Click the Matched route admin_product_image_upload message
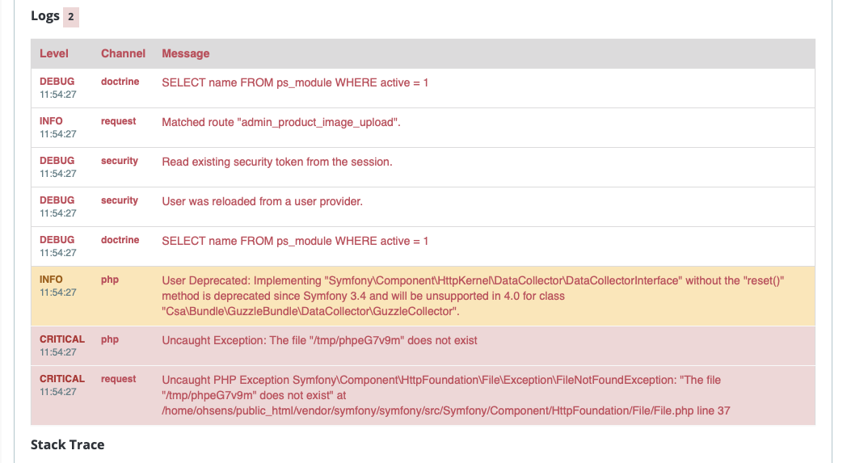 (281, 122)
